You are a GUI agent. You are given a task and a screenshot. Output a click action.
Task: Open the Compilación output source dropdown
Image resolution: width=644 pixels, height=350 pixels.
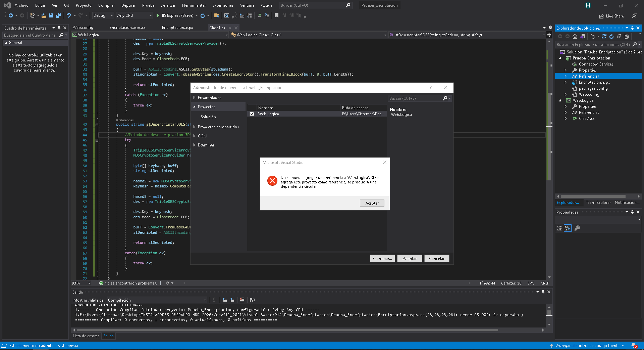tap(157, 300)
